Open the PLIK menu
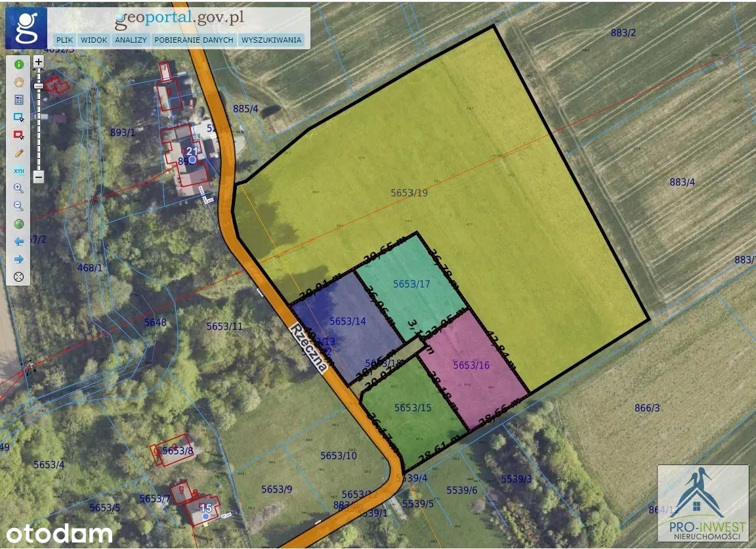 pyautogui.click(x=64, y=40)
